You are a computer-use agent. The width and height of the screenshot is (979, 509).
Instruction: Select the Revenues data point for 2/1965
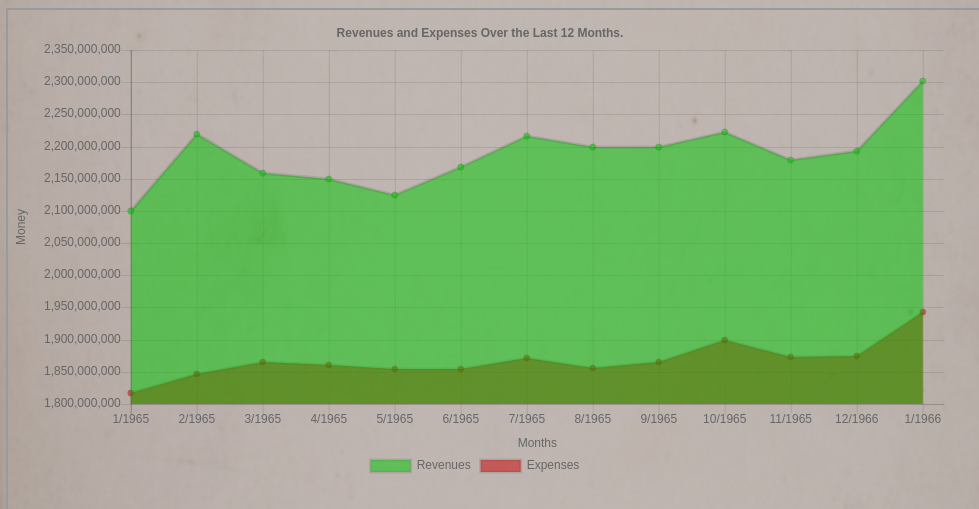197,134
